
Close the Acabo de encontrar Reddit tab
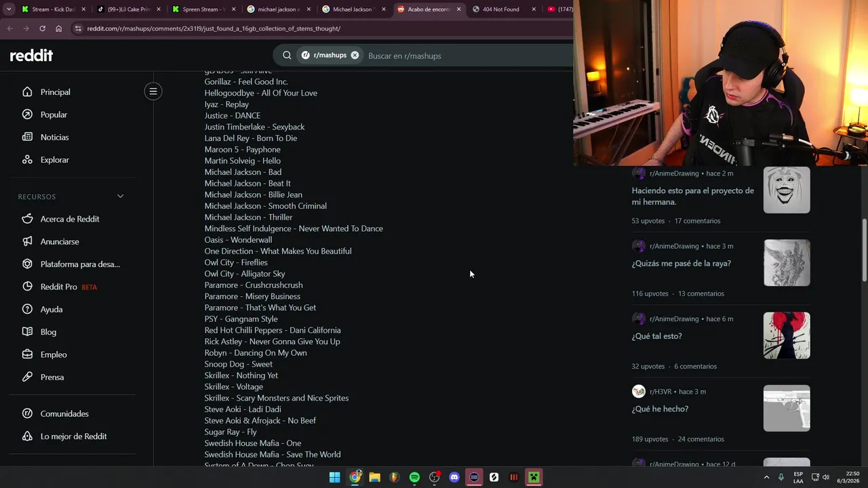pos(458,9)
